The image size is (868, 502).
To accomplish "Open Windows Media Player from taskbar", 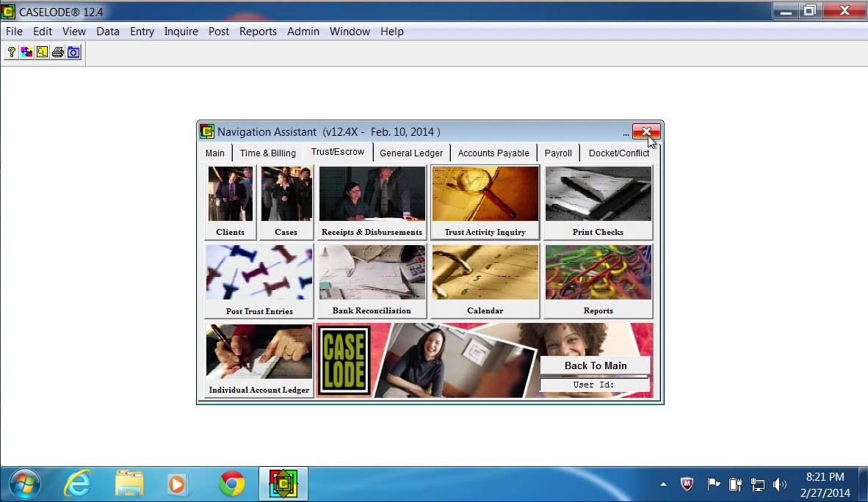I will coord(176,484).
